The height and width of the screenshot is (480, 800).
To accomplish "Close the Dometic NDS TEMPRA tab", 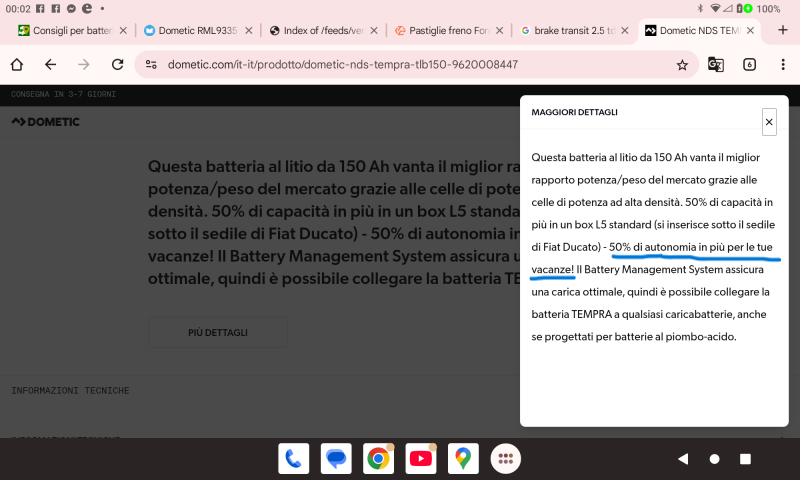I will click(x=751, y=31).
